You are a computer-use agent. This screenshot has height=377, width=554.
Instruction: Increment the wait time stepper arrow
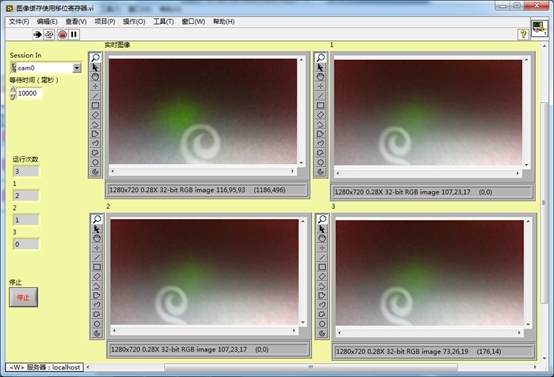13,89
